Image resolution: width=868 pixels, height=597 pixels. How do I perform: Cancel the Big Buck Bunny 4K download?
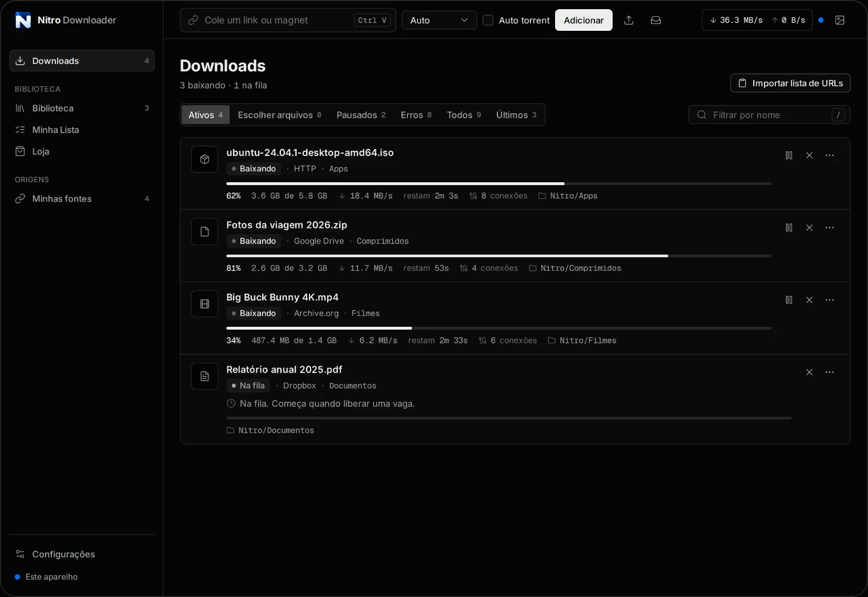(x=809, y=300)
